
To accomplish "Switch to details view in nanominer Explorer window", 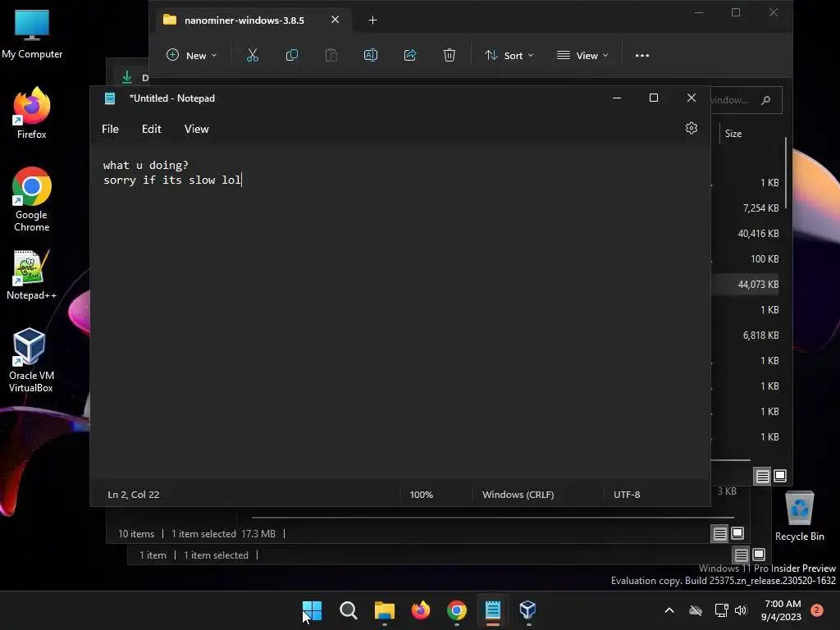I will tap(762, 476).
